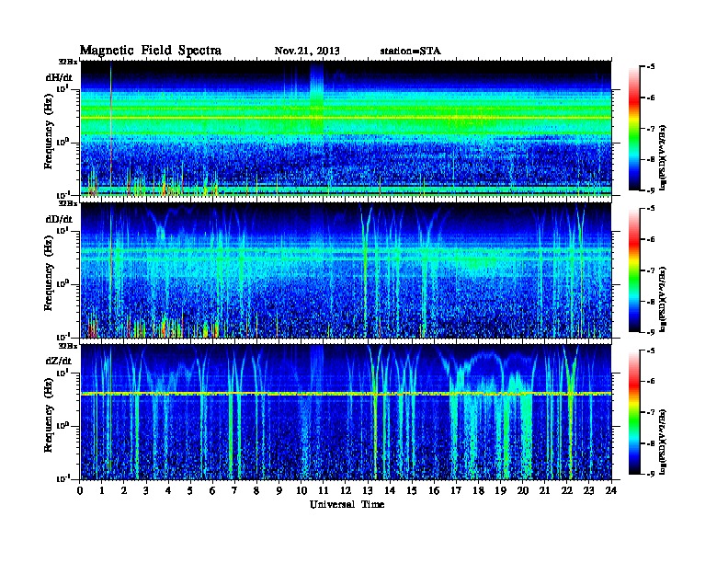This screenshot has width=728, height=563.
Task: Click hour tick label "1" on time axis
Action: point(102,491)
